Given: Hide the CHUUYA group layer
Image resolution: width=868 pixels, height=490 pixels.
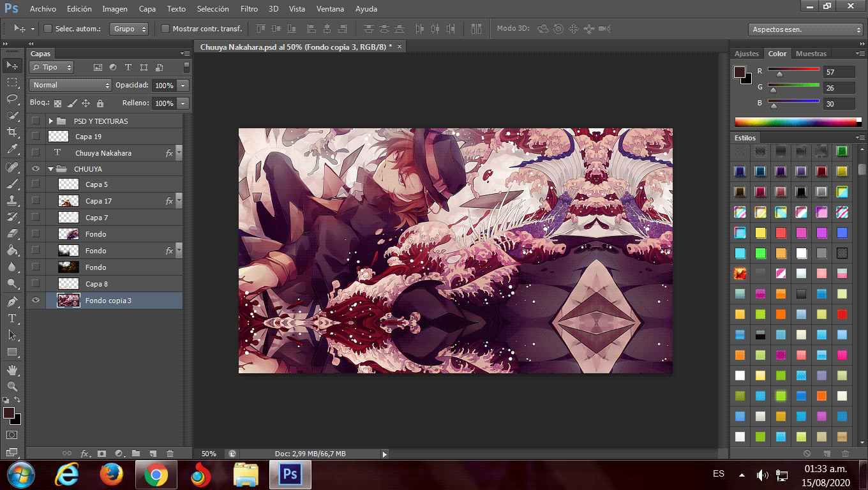Looking at the screenshot, I should [x=36, y=169].
